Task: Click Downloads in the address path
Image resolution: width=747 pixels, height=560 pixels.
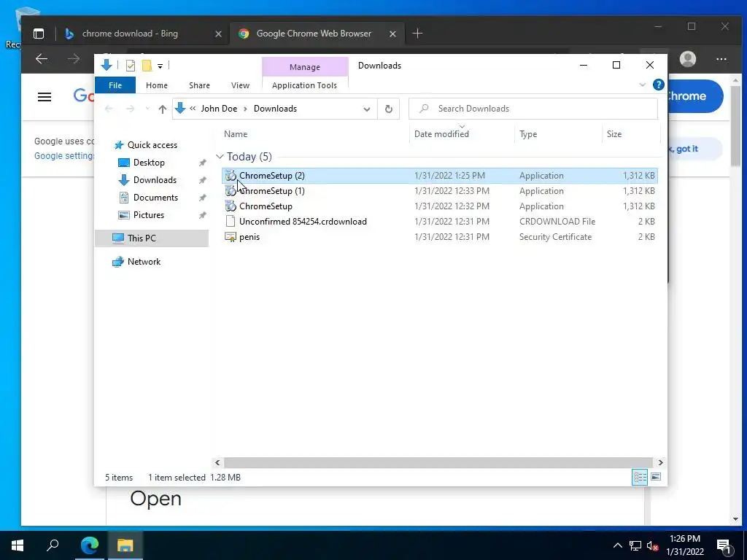Action: coord(275,109)
